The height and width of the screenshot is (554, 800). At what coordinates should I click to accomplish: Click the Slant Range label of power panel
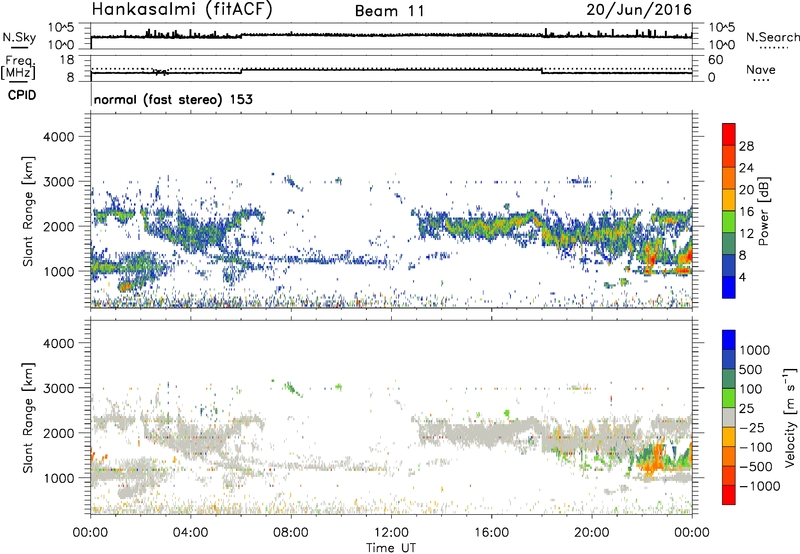28,211
